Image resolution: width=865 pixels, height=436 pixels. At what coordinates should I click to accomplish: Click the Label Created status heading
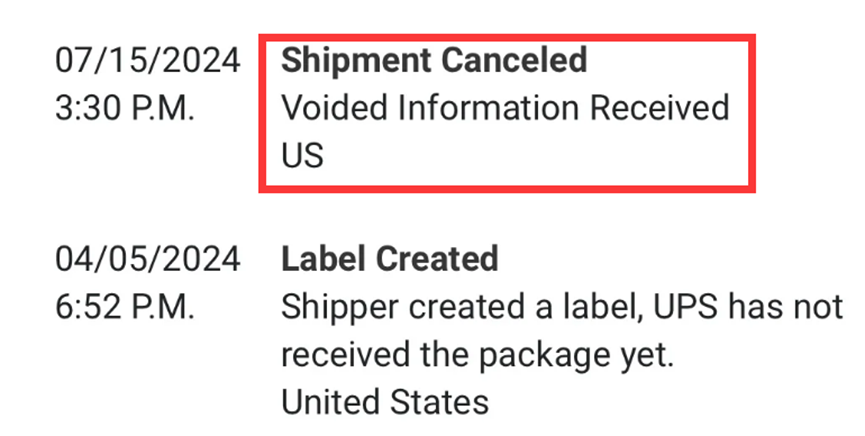pyautogui.click(x=389, y=259)
